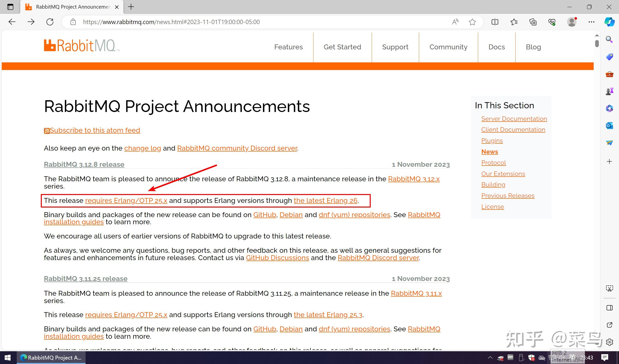The width and height of the screenshot is (619, 364).
Task: Open the browser Settings and more menu
Action: tap(591, 22)
